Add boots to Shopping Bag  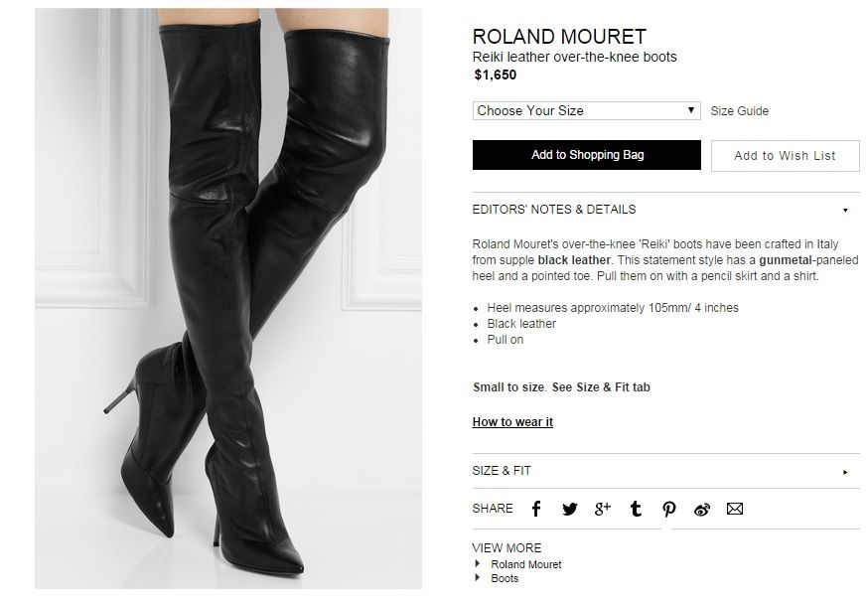click(587, 155)
